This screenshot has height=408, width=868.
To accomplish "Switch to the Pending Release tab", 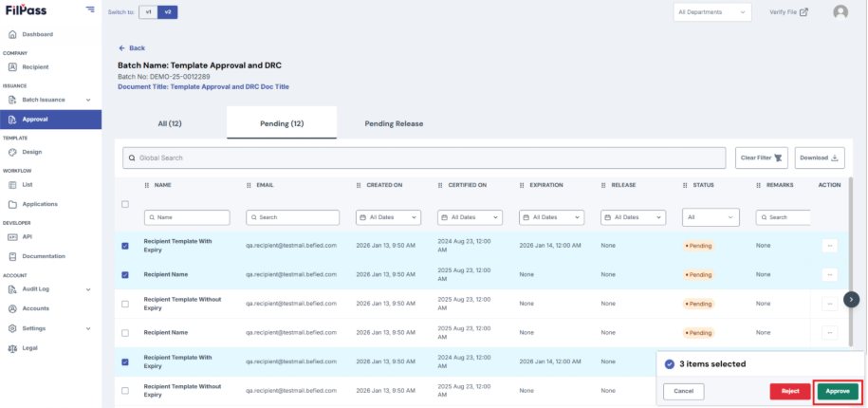I will click(394, 123).
